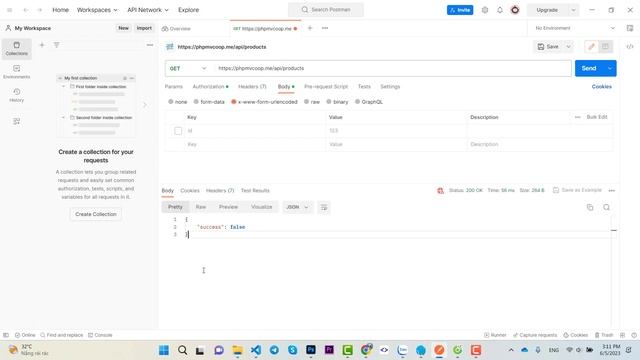Switch to the request Settings tab
The width and height of the screenshot is (640, 360).
[x=390, y=87]
